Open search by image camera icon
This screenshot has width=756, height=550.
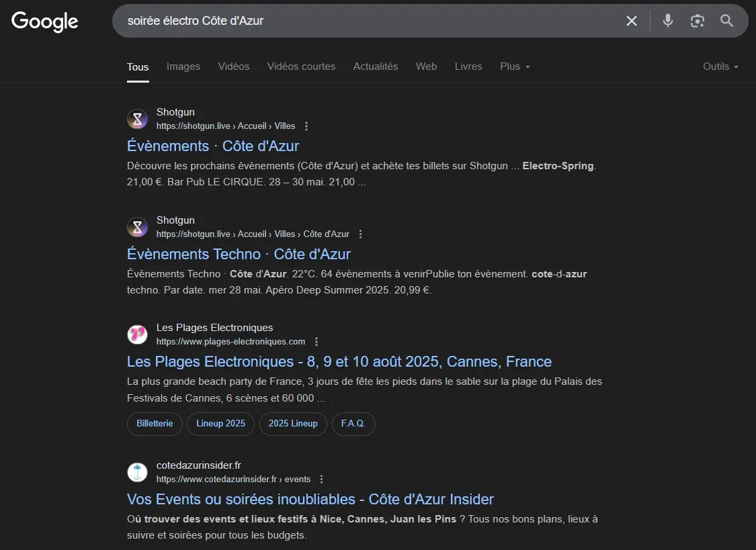(x=697, y=21)
